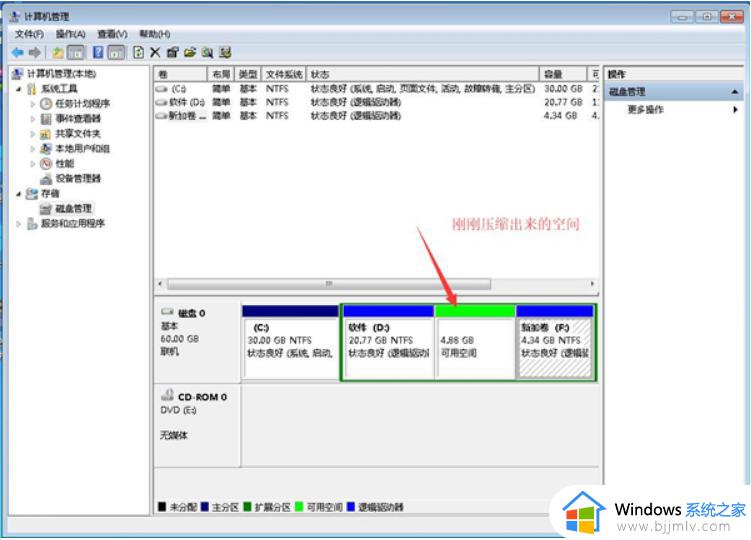Expand the 性能 node arrow
The width and height of the screenshot is (751, 540).
(33, 164)
